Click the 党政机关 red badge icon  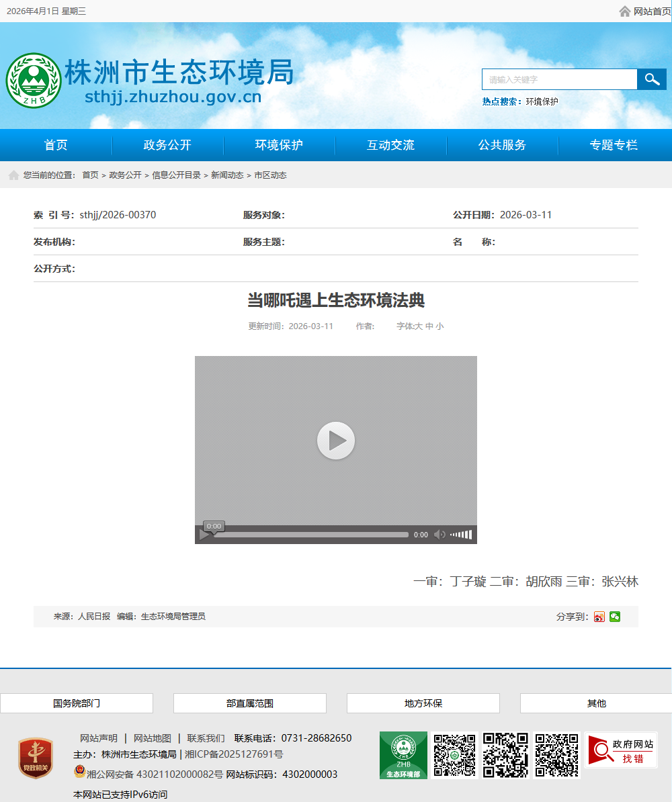pyautogui.click(x=36, y=758)
